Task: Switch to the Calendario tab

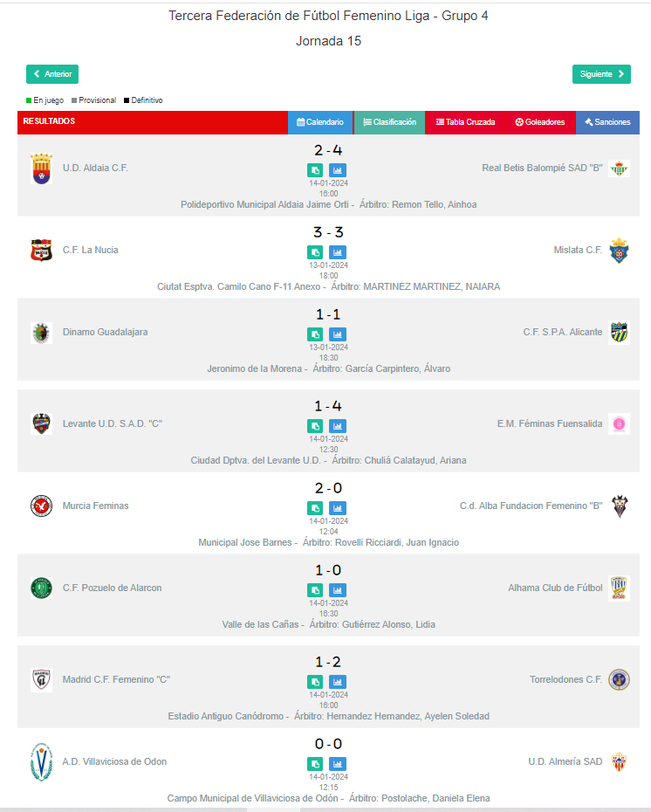Action: coord(320,122)
